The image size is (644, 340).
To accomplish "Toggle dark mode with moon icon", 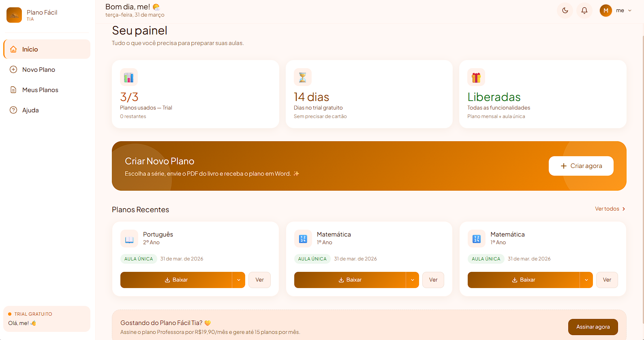I will 565,11.
